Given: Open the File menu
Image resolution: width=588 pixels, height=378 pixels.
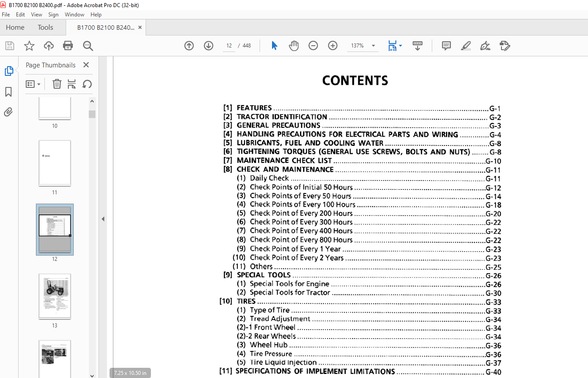Looking at the screenshot, I should coord(6,15).
